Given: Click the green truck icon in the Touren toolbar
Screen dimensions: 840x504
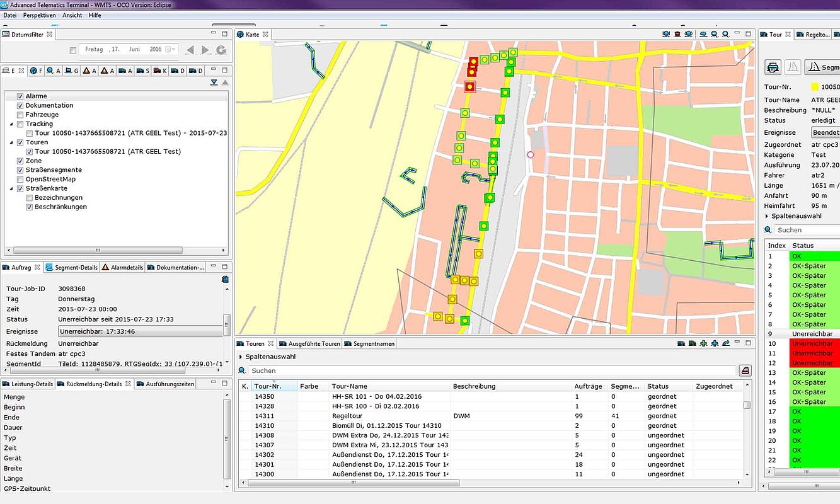Looking at the screenshot, I should point(692,344).
